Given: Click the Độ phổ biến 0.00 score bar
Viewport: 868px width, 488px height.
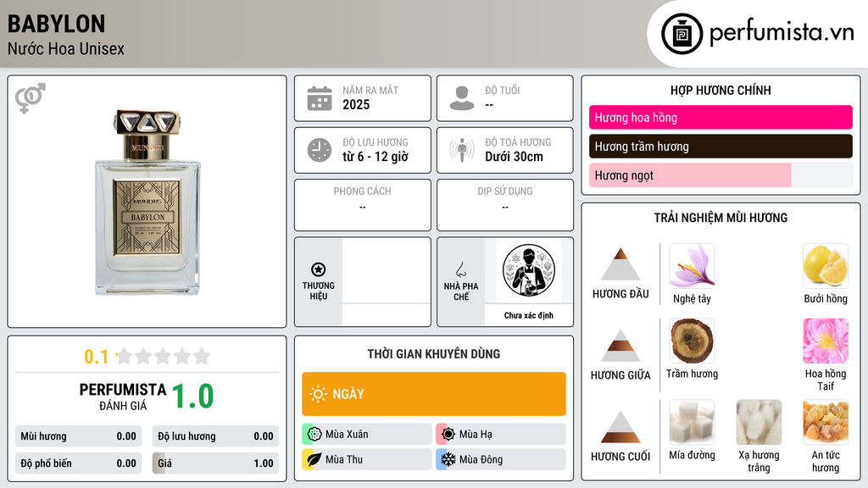Looking at the screenshot, I should click(79, 463).
